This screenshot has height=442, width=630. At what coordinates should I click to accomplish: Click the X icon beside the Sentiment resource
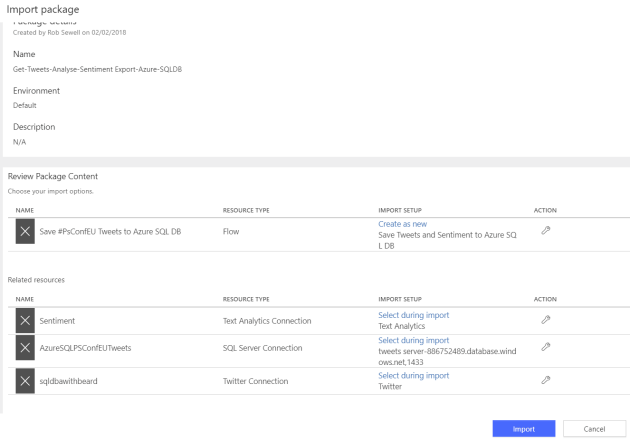[x=26, y=319]
